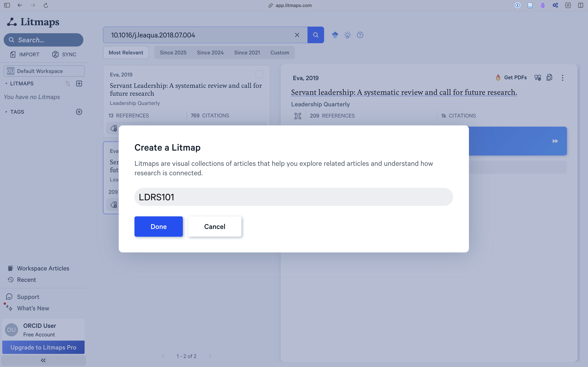Reload the browser page
This screenshot has height=367, width=588.
46,5
